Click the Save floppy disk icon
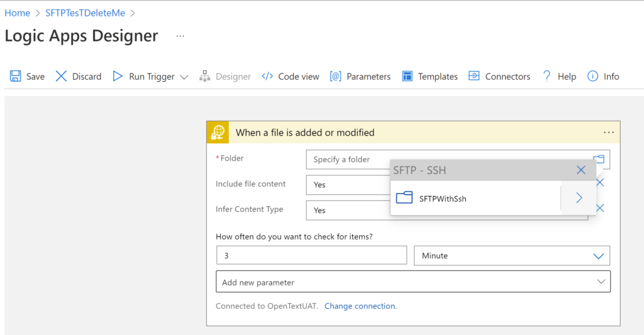The image size is (644, 335). pos(16,76)
